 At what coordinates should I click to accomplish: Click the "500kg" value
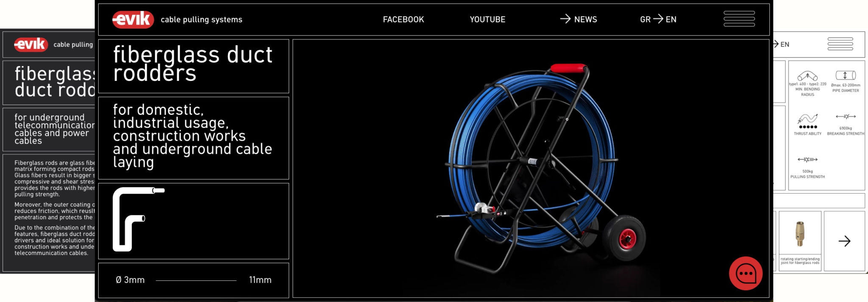pyautogui.click(x=807, y=172)
